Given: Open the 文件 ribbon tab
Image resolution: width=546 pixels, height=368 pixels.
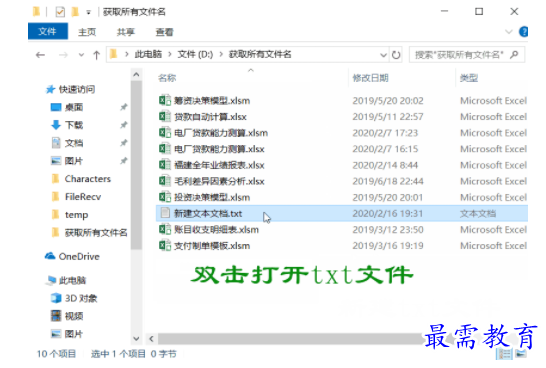Looking at the screenshot, I should tap(48, 32).
